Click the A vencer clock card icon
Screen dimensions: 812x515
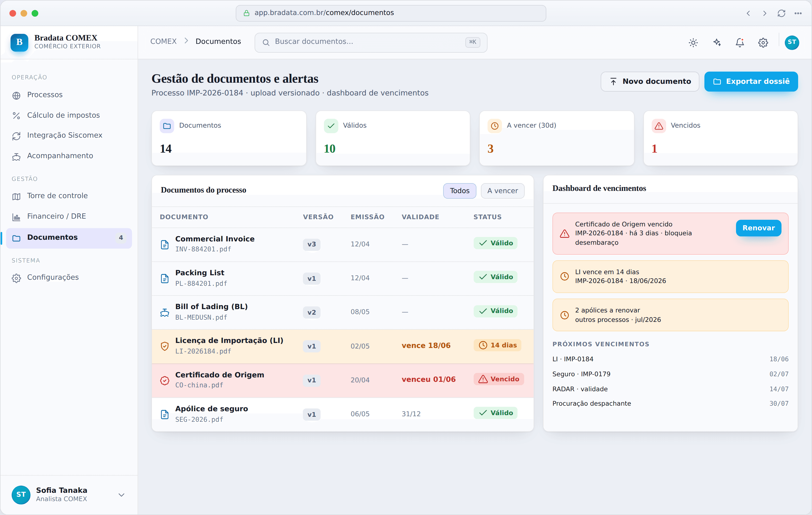click(x=495, y=126)
